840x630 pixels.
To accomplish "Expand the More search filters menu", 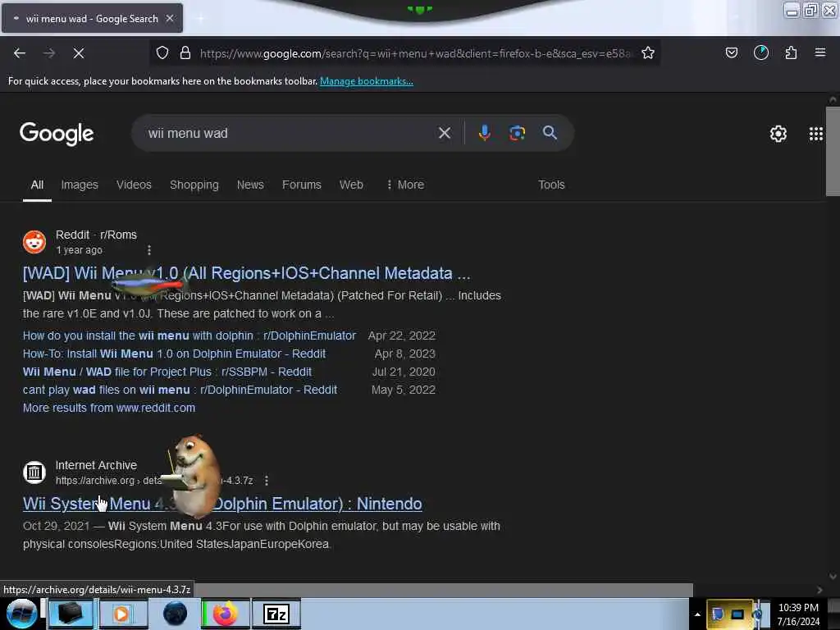I will click(405, 185).
